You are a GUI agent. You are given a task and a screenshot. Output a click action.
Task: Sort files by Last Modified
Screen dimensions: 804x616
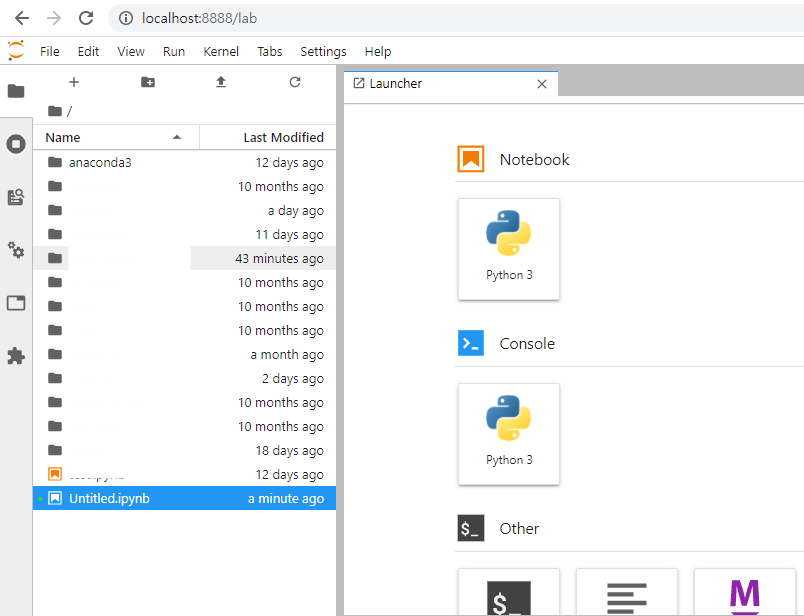[x=268, y=137]
